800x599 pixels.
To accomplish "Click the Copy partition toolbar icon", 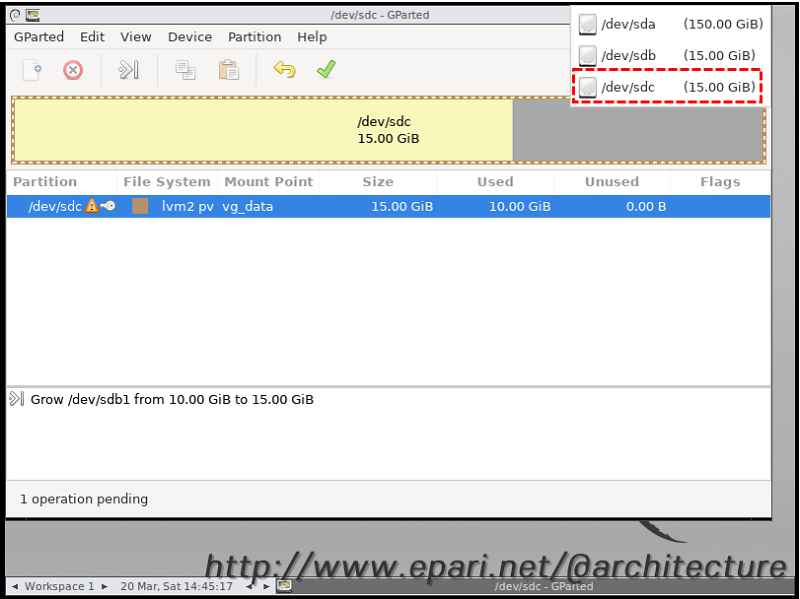I will point(185,70).
